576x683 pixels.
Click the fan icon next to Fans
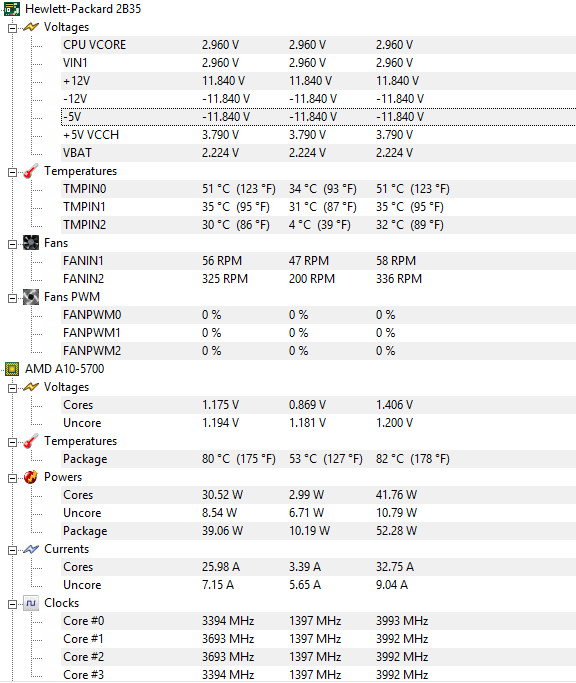(x=30, y=243)
